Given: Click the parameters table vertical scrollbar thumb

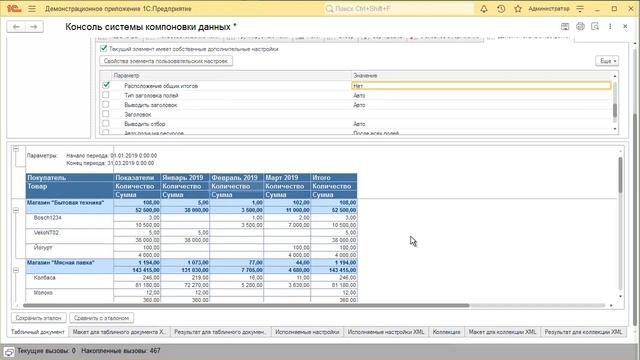Looking at the screenshot, I should pos(615,110).
